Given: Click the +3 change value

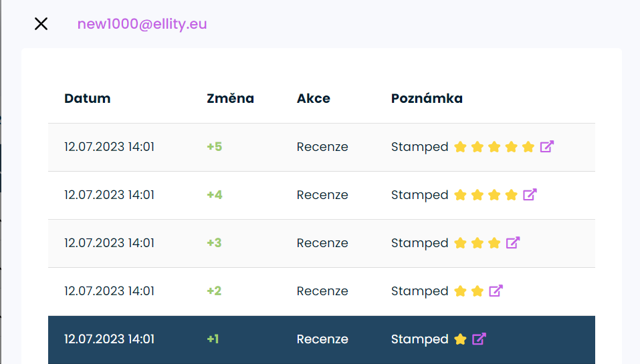Looking at the screenshot, I should [214, 243].
